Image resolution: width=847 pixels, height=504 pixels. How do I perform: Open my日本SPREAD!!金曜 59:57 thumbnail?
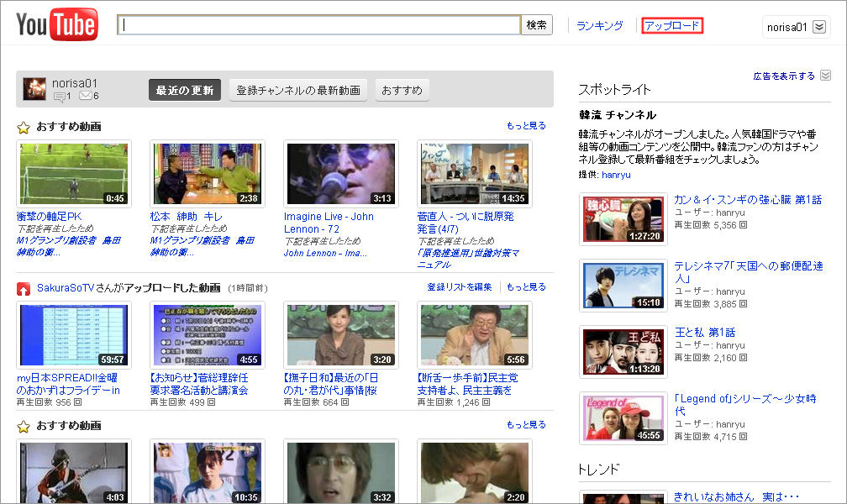[74, 335]
